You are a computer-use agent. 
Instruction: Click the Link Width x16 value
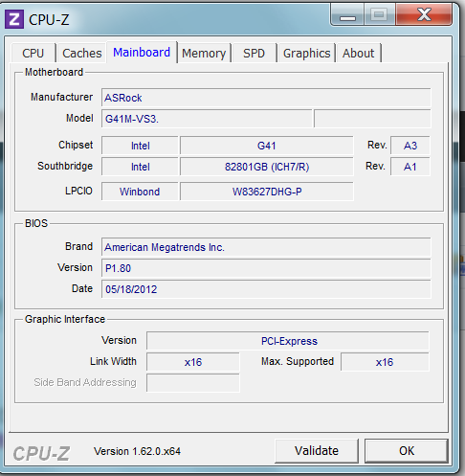[x=193, y=362]
